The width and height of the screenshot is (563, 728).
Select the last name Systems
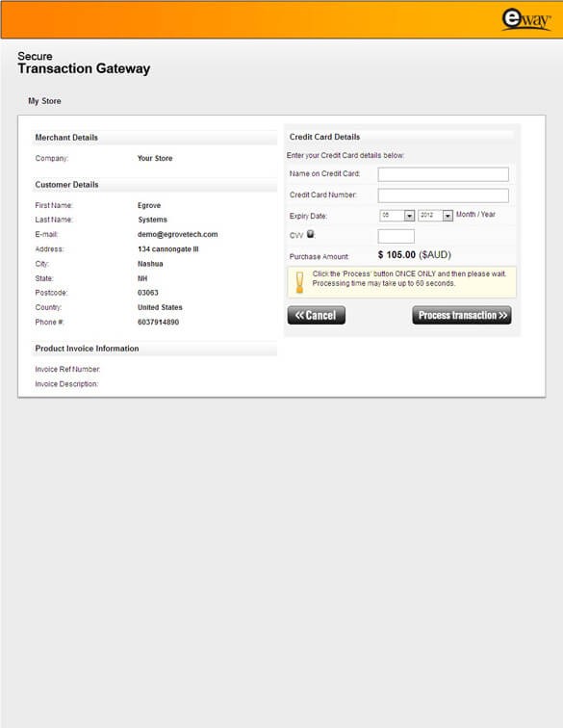pyautogui.click(x=152, y=221)
